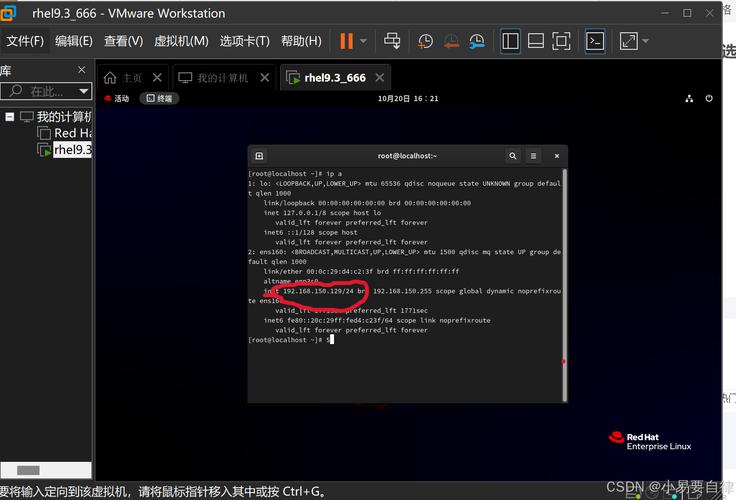The height and width of the screenshot is (500, 736).
Task: Open the 编辑(E) menu
Action: pos(74,41)
